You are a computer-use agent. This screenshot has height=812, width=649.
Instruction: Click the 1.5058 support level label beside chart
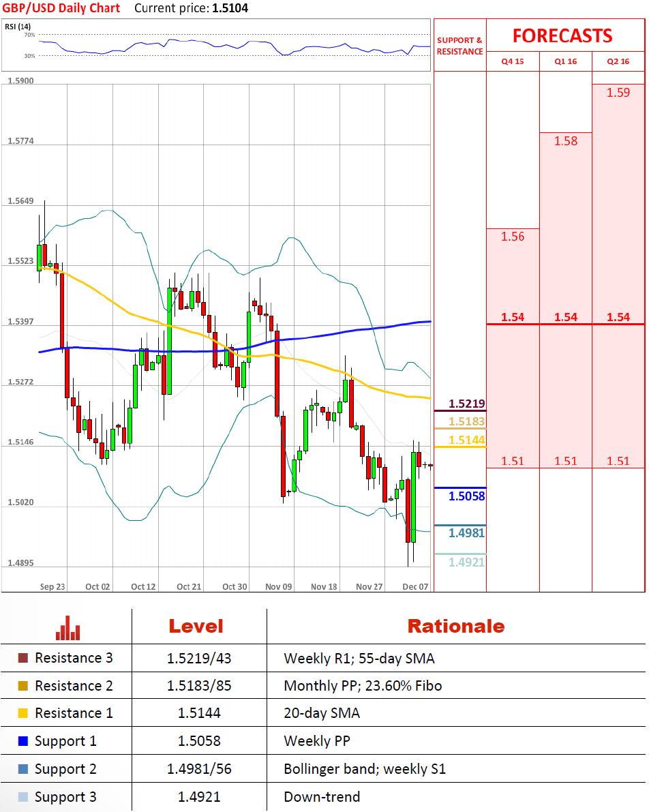click(467, 496)
